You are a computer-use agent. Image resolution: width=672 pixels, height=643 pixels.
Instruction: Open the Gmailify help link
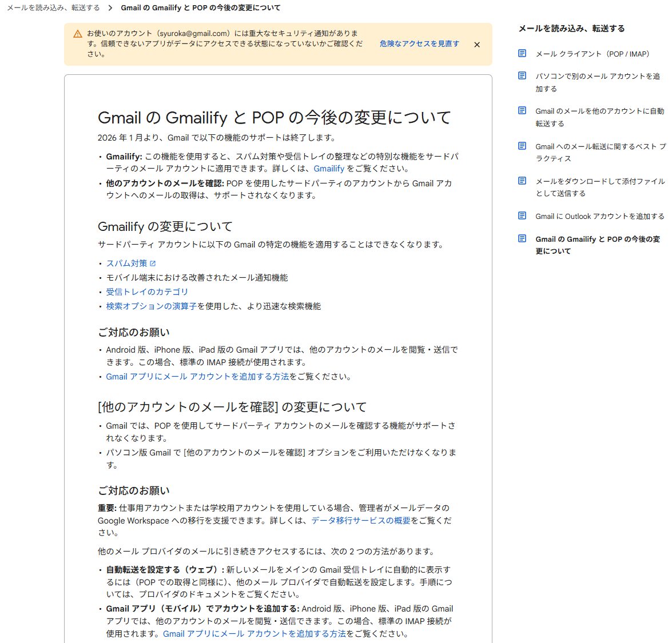point(329,169)
